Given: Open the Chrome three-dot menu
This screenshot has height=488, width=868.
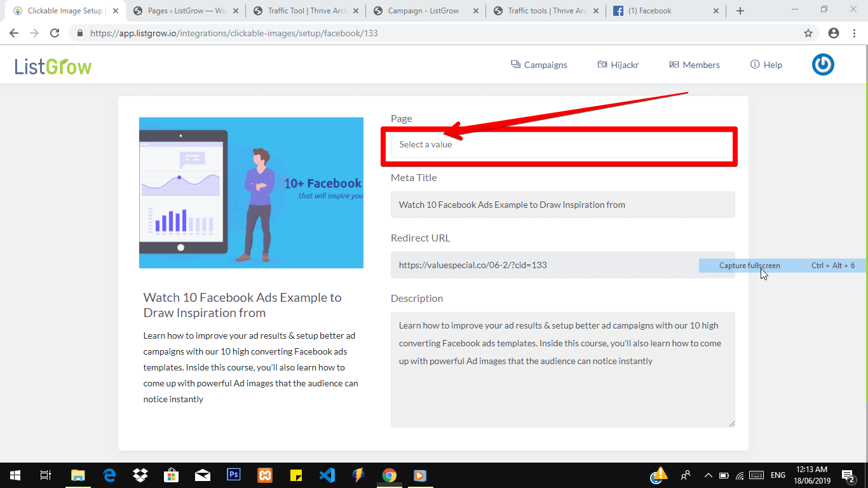Looking at the screenshot, I should click(854, 33).
